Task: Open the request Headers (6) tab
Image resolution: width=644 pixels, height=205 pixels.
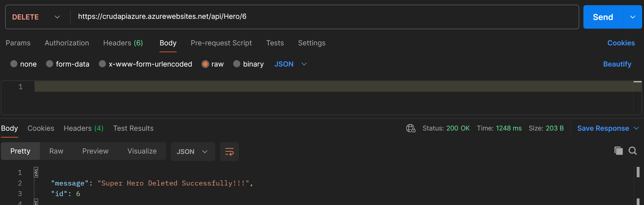Action: click(123, 43)
